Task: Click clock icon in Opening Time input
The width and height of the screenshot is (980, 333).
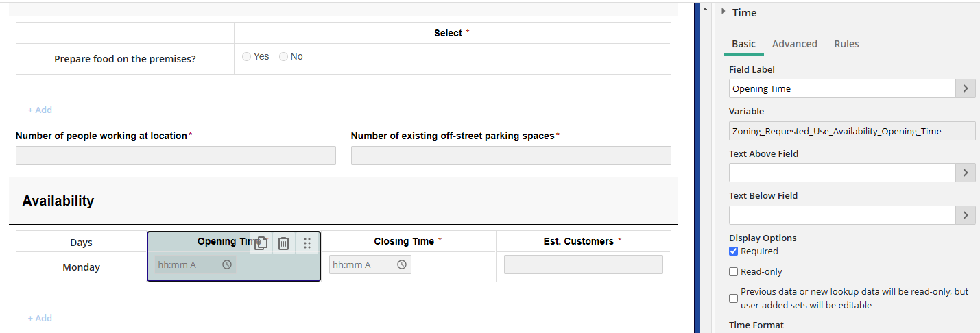Action: tap(227, 264)
